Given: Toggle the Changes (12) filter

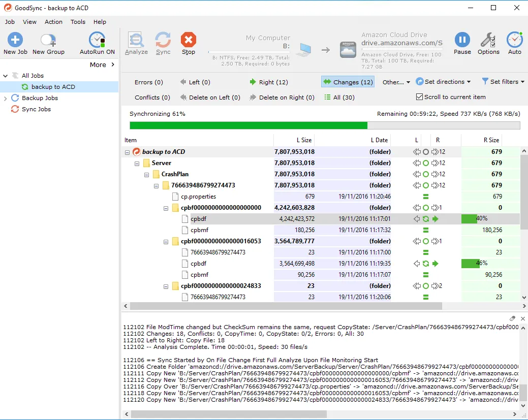Looking at the screenshot, I should click(348, 82).
